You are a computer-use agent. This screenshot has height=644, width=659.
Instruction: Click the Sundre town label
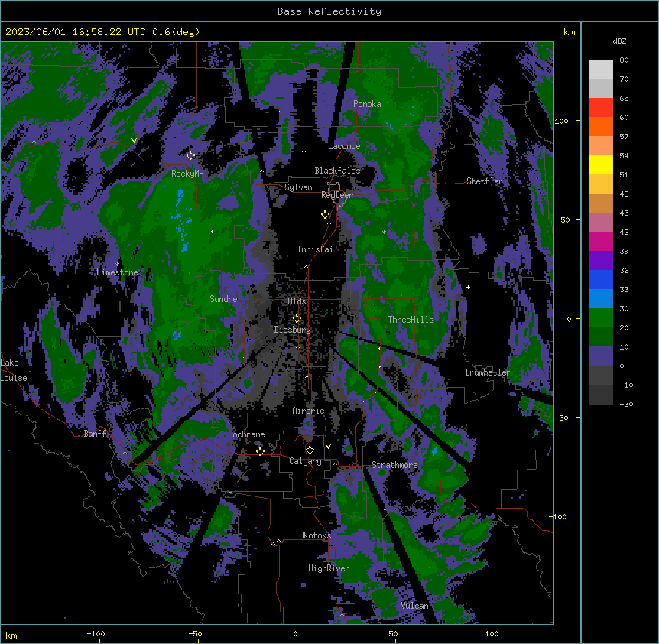coord(223,299)
